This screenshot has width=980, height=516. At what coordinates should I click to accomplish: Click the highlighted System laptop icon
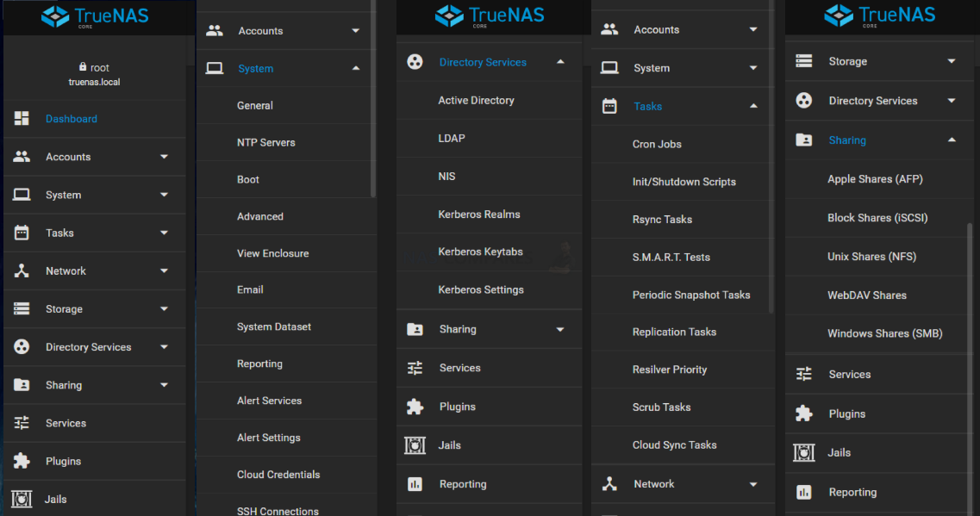pyautogui.click(x=215, y=68)
